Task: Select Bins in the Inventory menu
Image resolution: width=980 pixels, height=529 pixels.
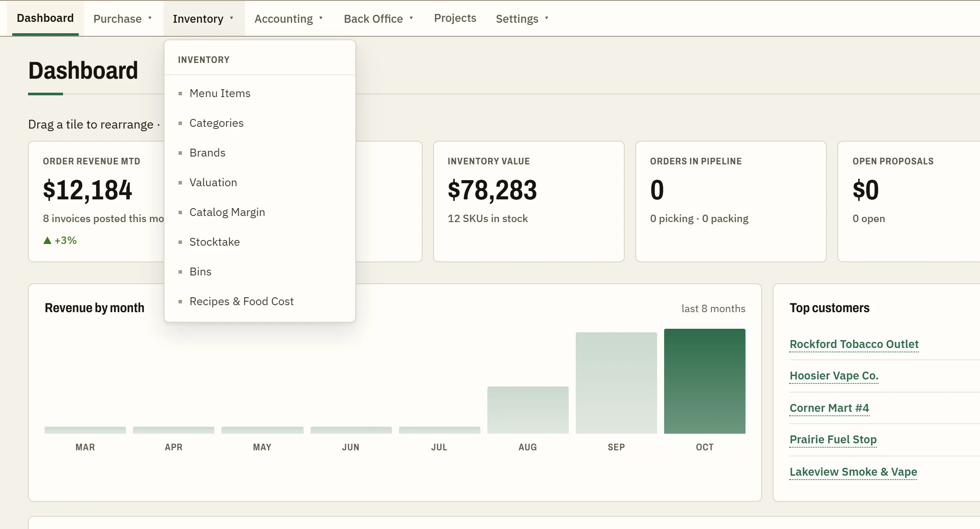Action: pos(260,271)
